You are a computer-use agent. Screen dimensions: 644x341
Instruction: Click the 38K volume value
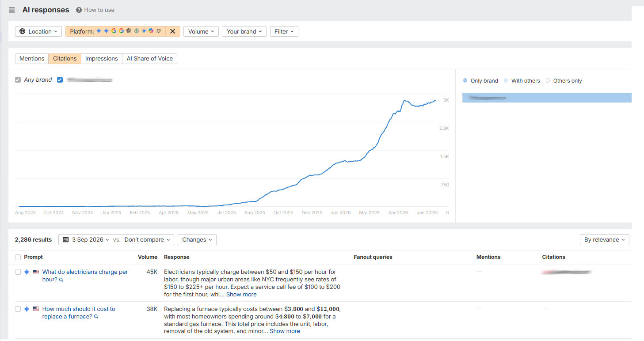152,309
